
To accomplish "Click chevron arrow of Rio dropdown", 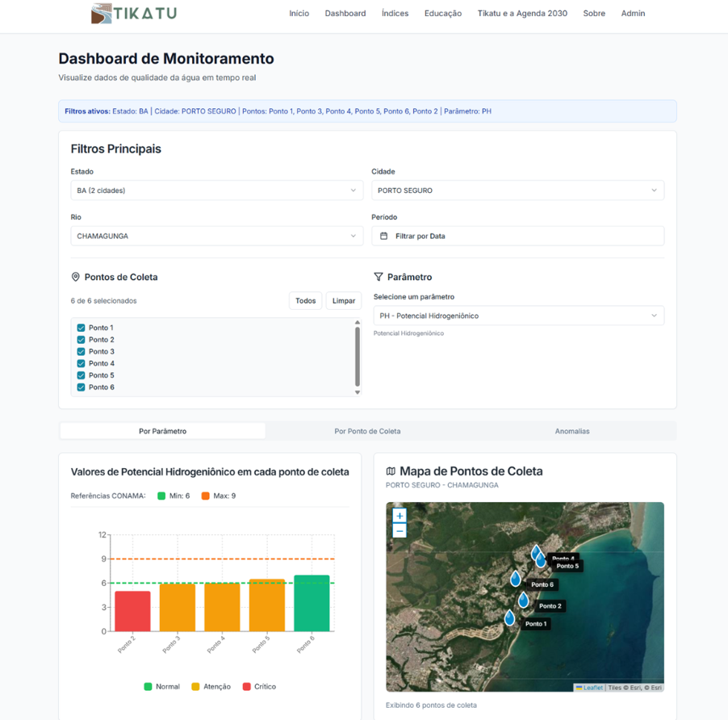I will [354, 236].
